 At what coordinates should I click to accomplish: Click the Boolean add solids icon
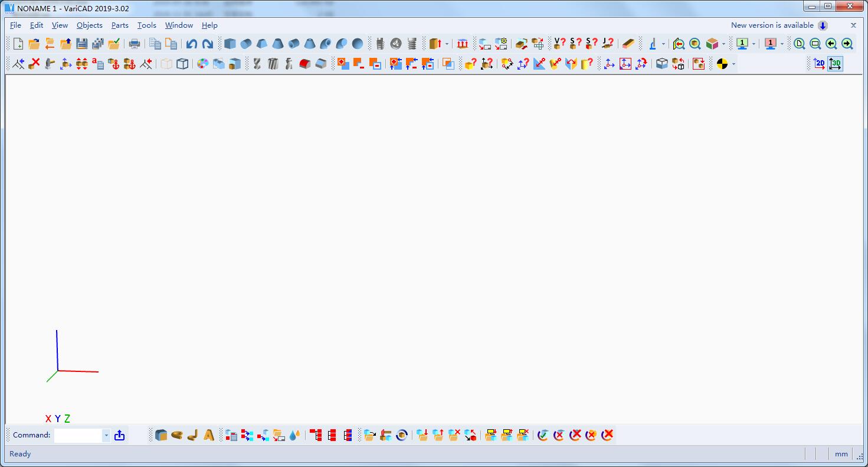click(342, 63)
